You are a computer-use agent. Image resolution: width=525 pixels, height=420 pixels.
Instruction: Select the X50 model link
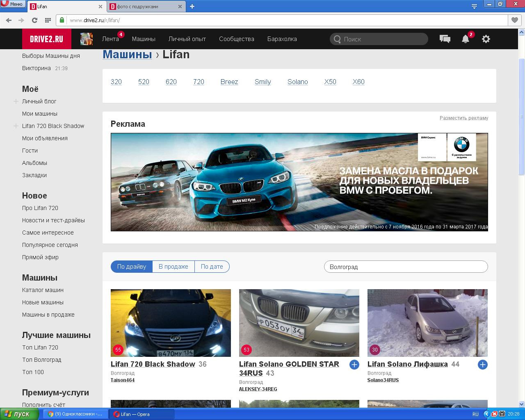pyautogui.click(x=330, y=82)
